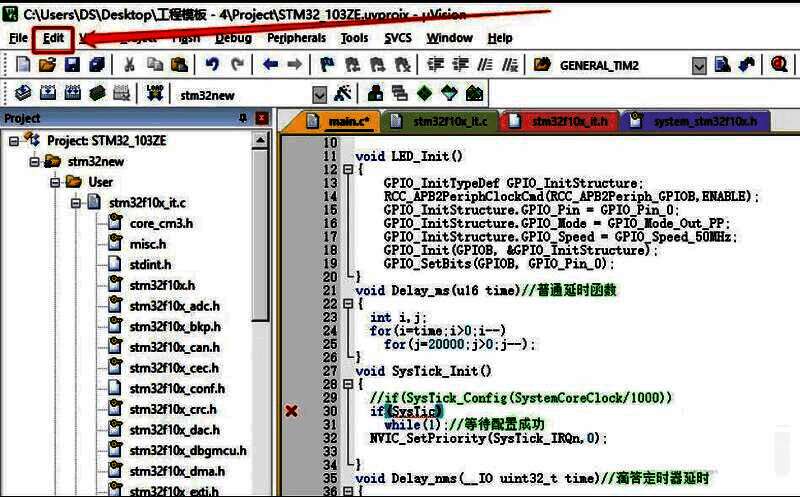Click the Insert Bookmark flag icon

pos(327,64)
